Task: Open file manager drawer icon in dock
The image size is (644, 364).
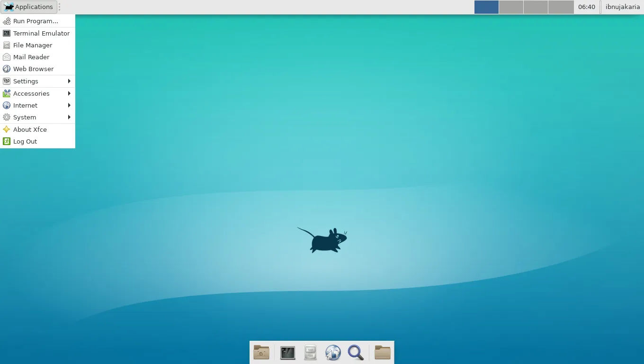Action: [310, 353]
